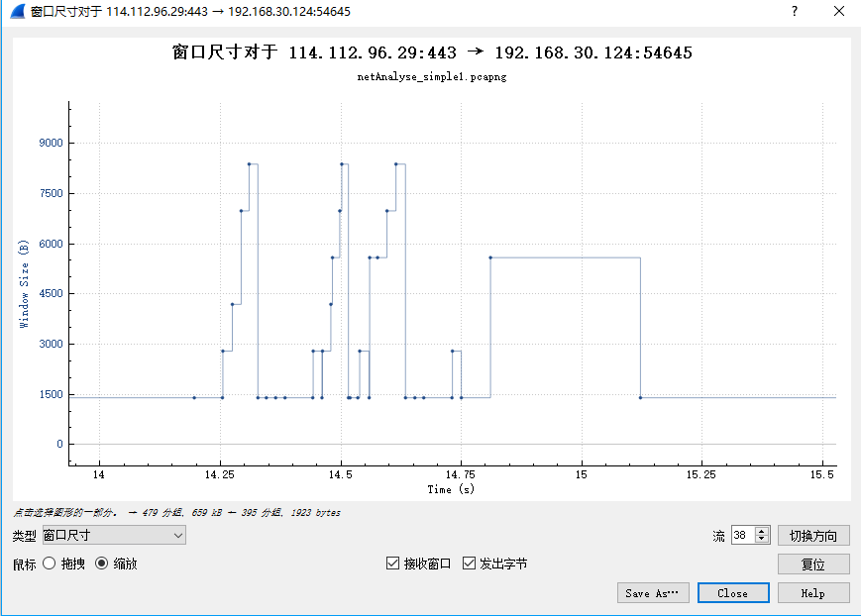Click the Wireshark shark fin title icon

[x=17, y=11]
